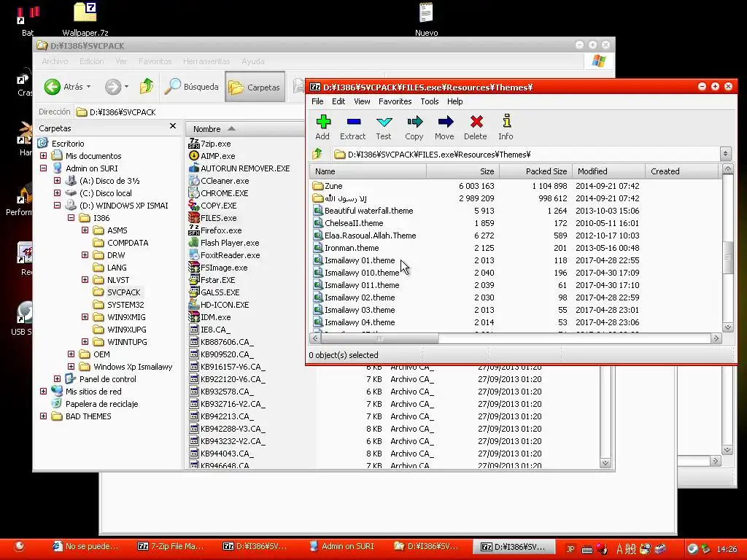
Task: Select CCleaner.exe in file list
Action: [219, 181]
